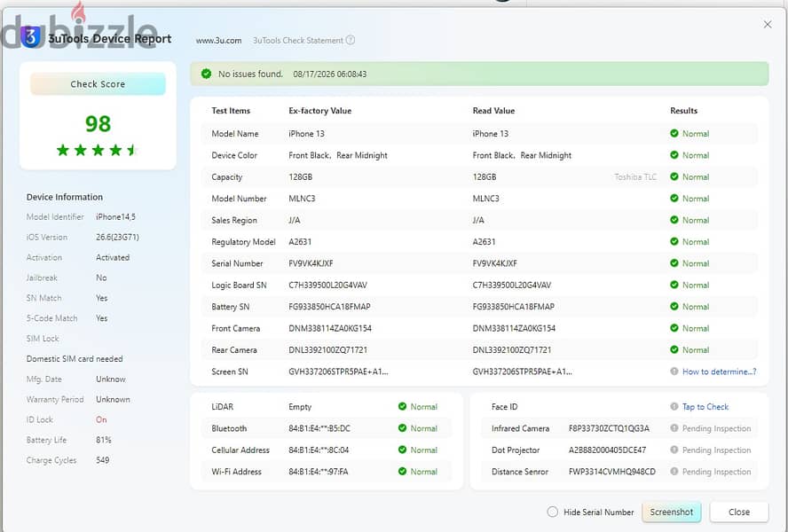Click the Capacity row Normal check icon
Viewport: 788px width, 532px height.
[x=674, y=176]
